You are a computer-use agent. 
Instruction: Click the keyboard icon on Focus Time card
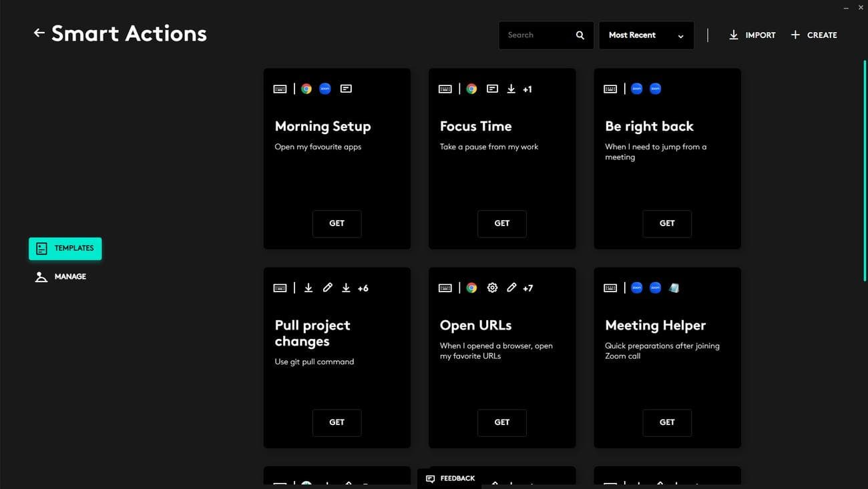click(x=445, y=89)
